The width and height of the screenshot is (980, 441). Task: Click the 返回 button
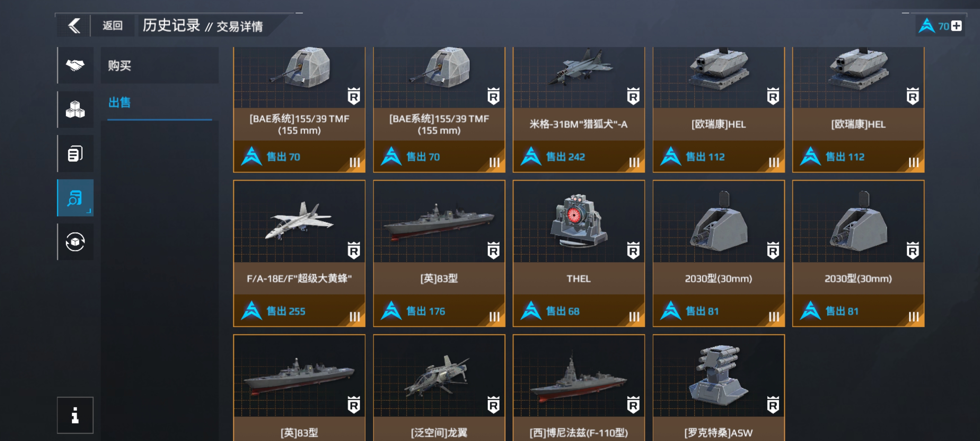click(x=113, y=26)
